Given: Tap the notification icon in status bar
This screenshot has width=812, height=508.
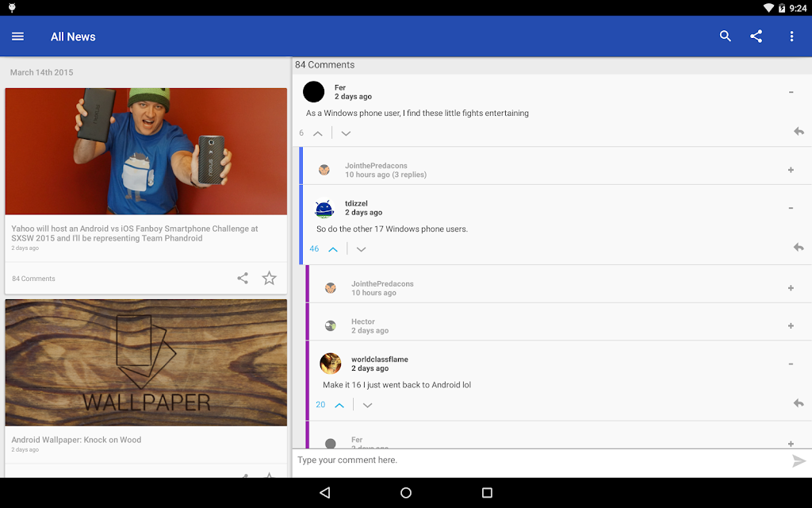Looking at the screenshot, I should tap(12, 7).
